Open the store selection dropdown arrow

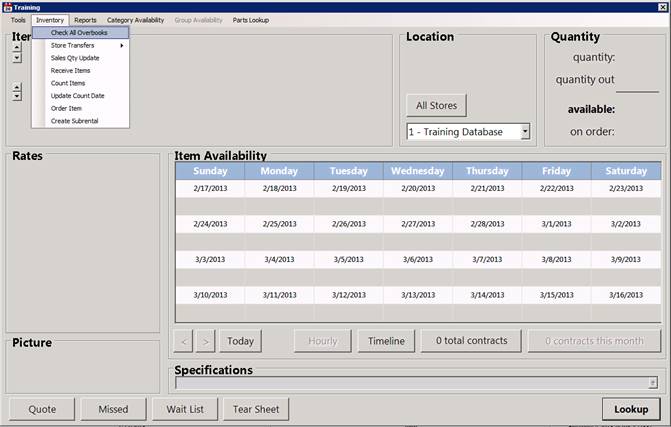[x=525, y=132]
